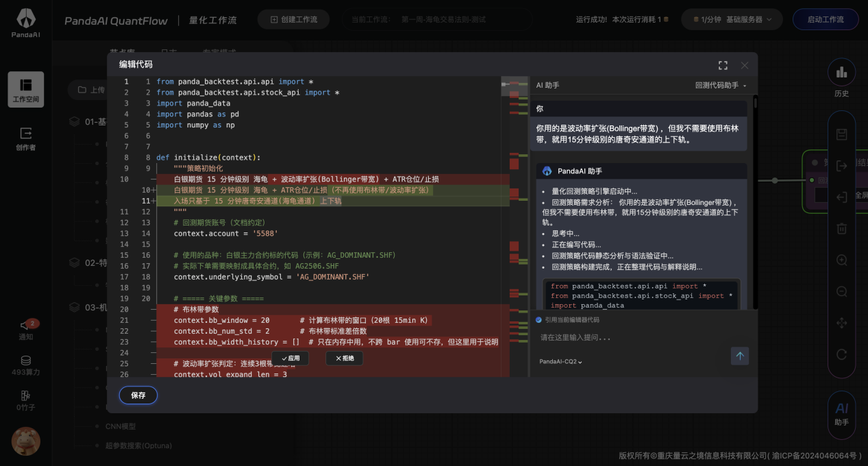The height and width of the screenshot is (466, 868).
Task: Open the 工作空间 workspace sidebar item
Action: pos(26,90)
